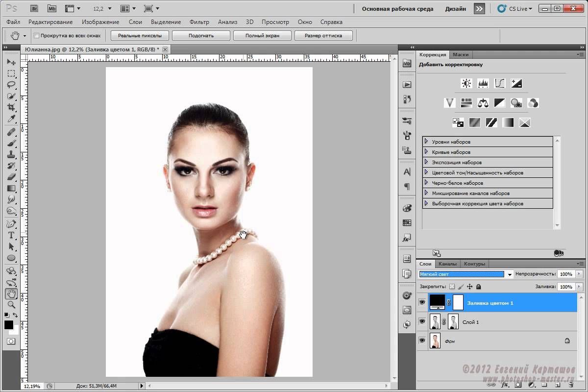The height and width of the screenshot is (392, 588).
Task: Switch to the Каналы tab
Action: [x=447, y=264]
